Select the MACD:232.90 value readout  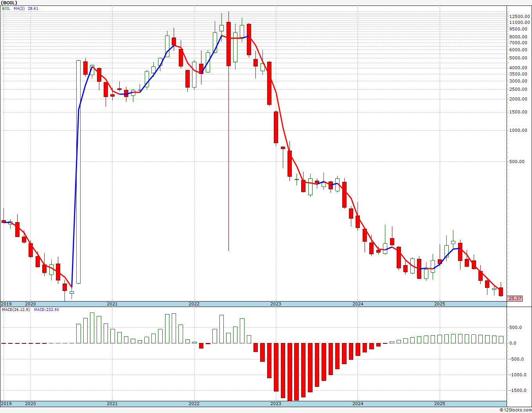pyautogui.click(x=47, y=310)
